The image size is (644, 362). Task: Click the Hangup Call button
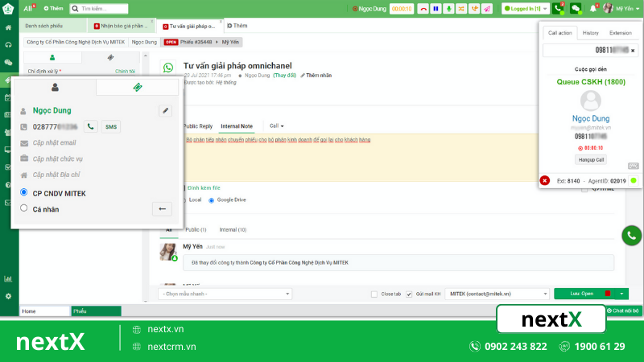tap(591, 159)
